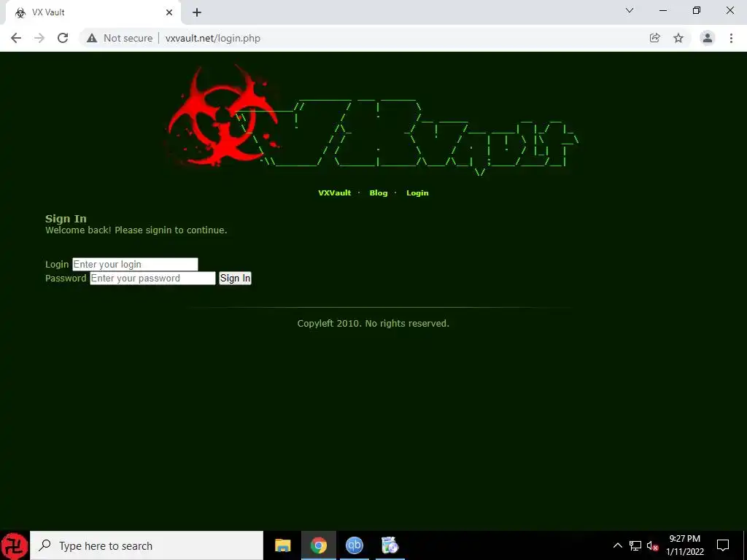The width and height of the screenshot is (747, 560).
Task: Open the Chrome profile avatar
Action: click(708, 38)
